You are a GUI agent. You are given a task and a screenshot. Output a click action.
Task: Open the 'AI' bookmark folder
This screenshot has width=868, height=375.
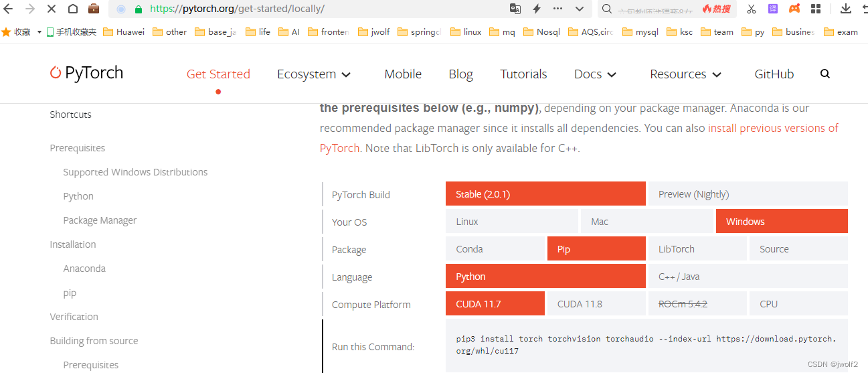(289, 31)
